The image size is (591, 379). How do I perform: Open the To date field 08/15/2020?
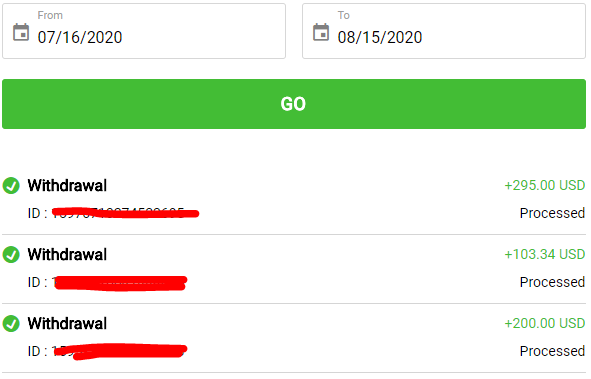pos(444,31)
